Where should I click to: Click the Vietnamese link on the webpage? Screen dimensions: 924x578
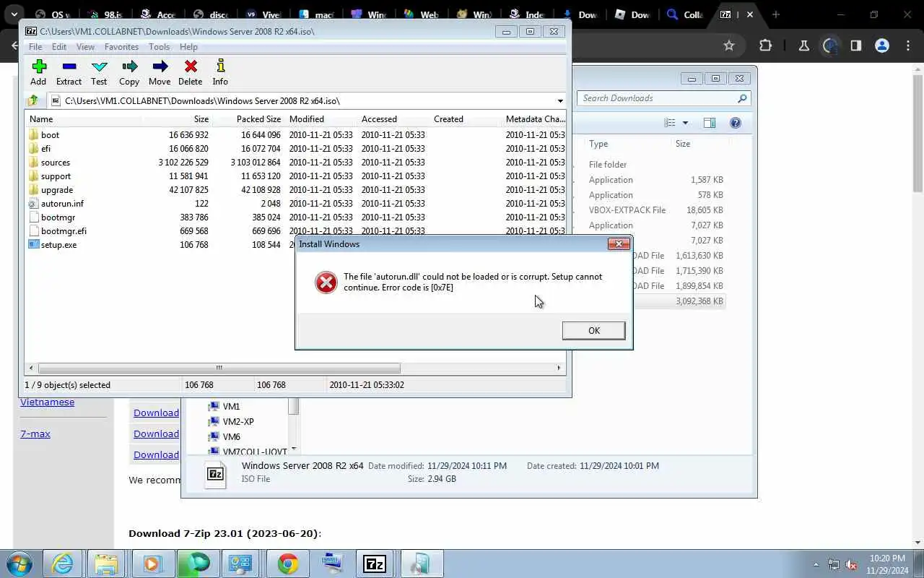point(47,402)
